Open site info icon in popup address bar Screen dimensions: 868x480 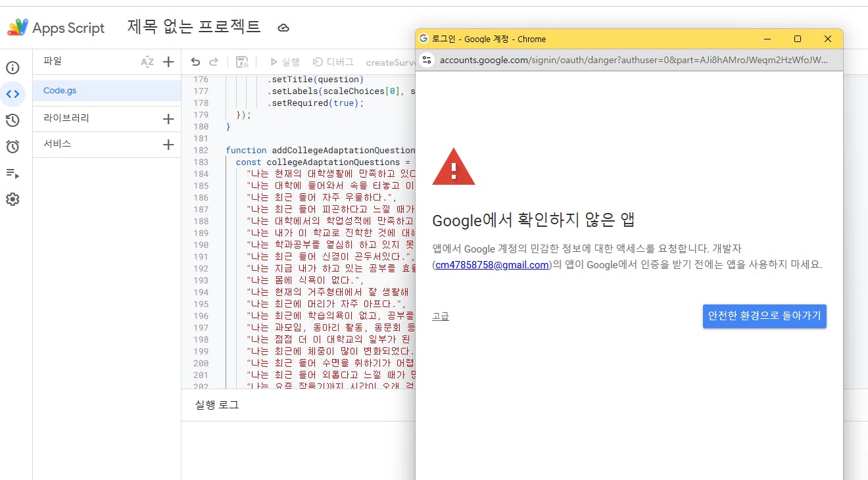tap(427, 60)
